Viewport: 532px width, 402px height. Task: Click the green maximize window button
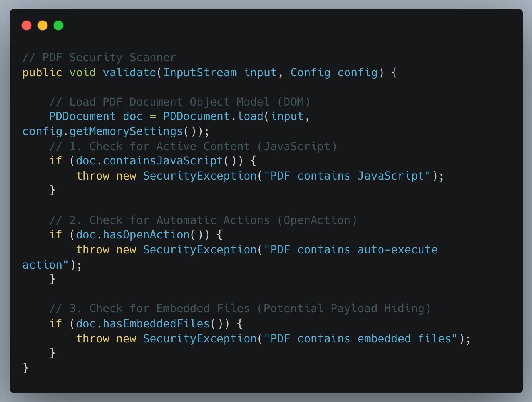pyautogui.click(x=58, y=25)
